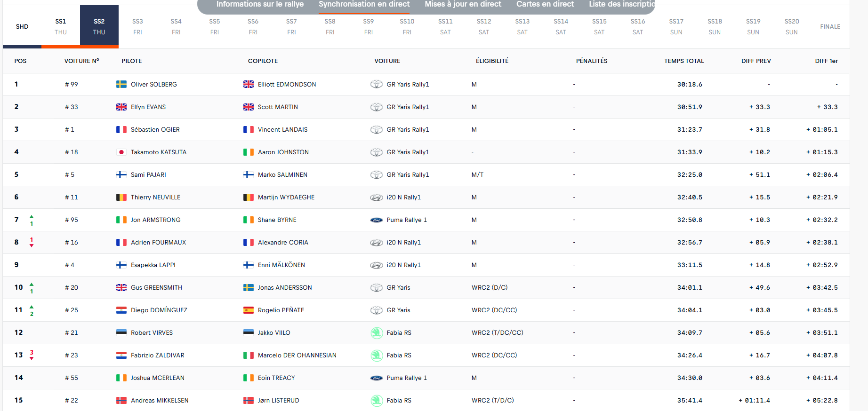This screenshot has width=868, height=411.
Task: Click the PILOTE column header
Action: tap(132, 61)
